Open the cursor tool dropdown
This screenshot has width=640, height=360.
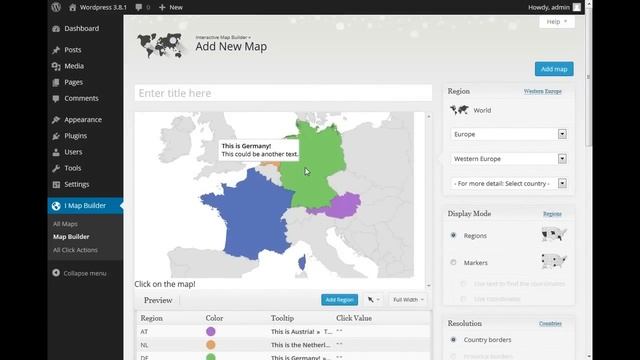click(x=373, y=300)
